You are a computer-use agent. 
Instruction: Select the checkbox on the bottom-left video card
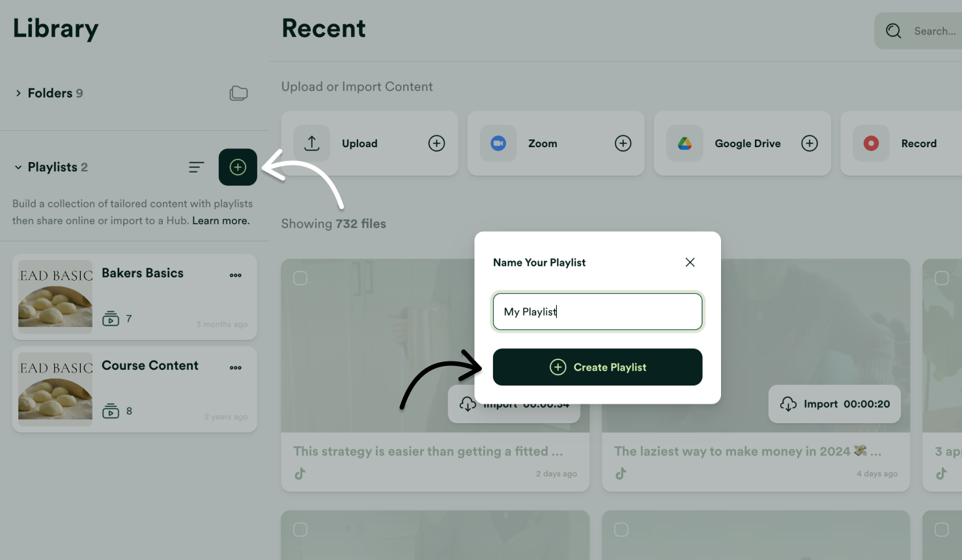[300, 529]
